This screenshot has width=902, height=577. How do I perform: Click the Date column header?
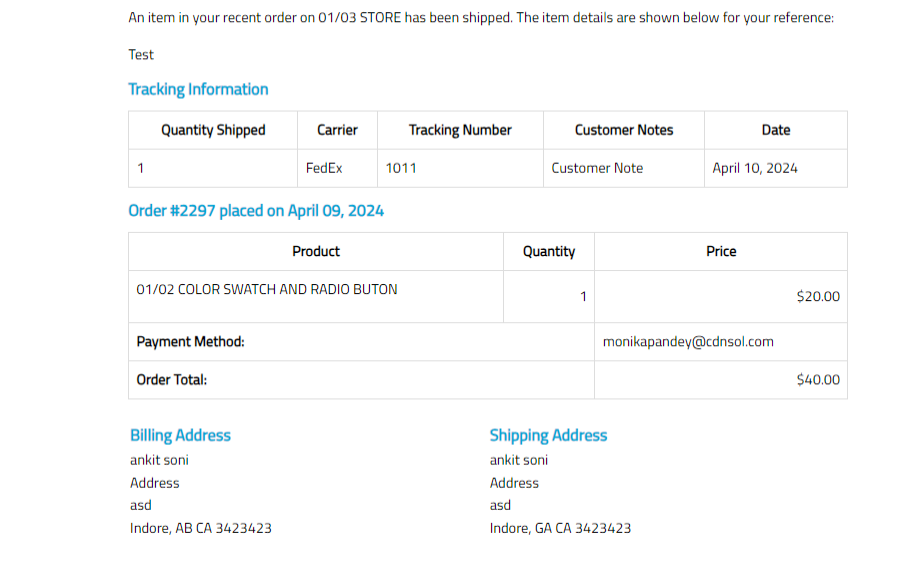(x=775, y=130)
